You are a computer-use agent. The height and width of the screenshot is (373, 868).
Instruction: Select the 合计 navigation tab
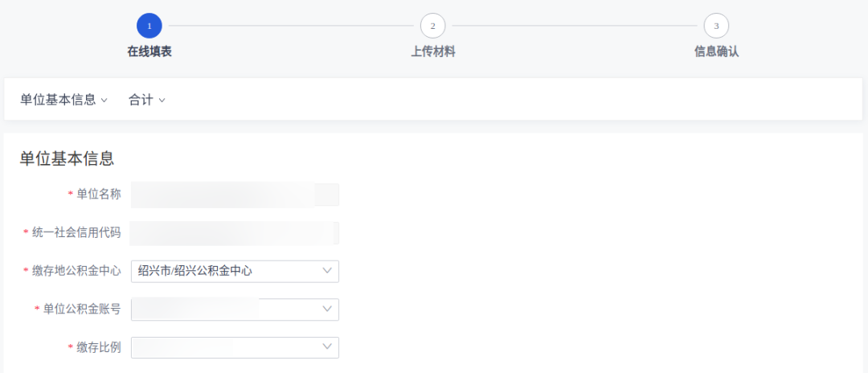click(141, 100)
